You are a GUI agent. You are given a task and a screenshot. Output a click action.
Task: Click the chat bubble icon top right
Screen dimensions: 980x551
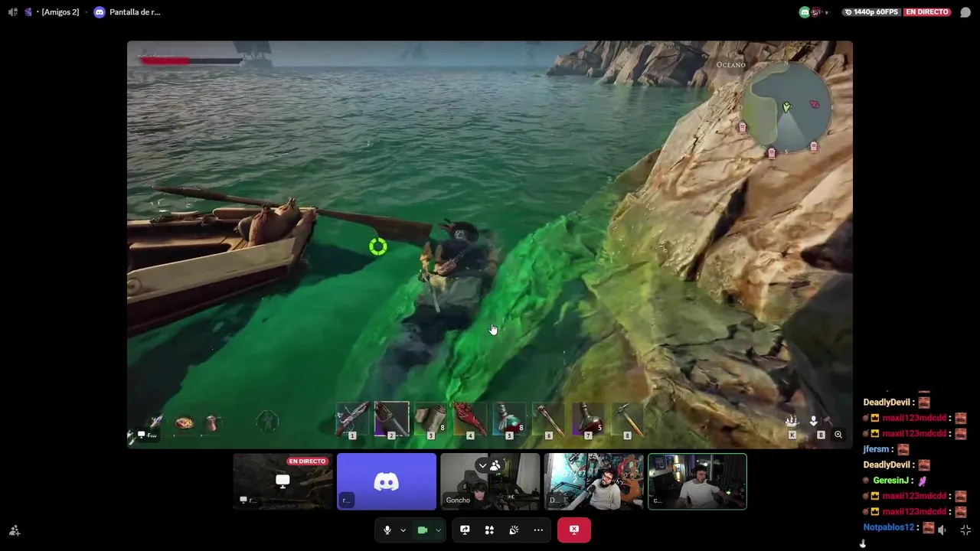tap(965, 12)
